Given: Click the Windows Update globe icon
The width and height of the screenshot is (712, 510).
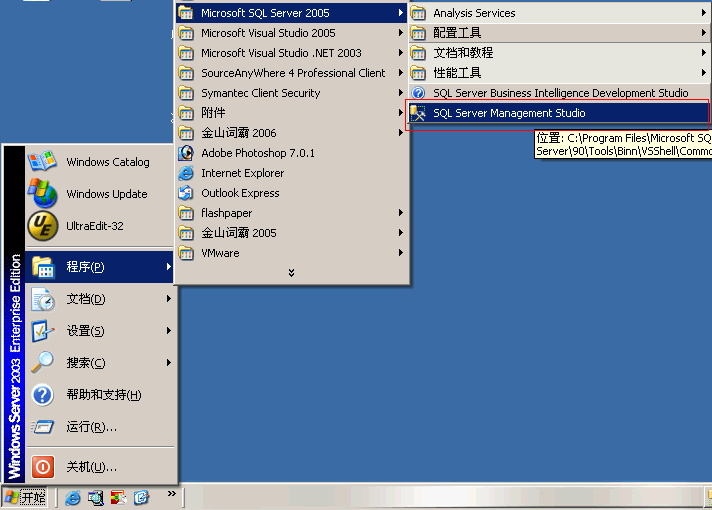Looking at the screenshot, I should [x=42, y=193].
